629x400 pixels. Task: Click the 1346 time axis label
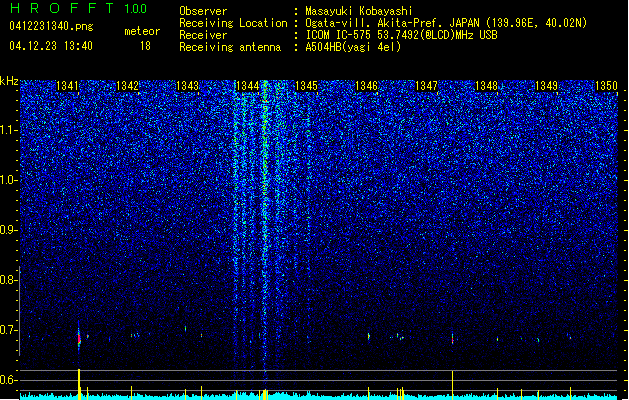click(x=366, y=86)
